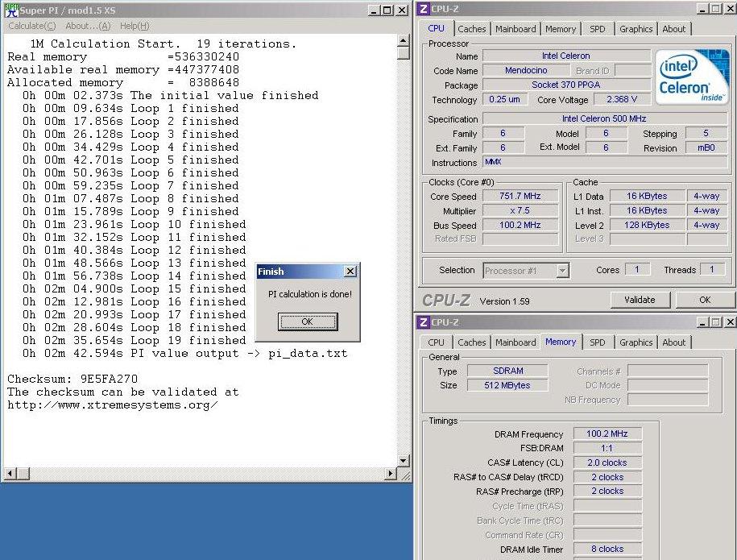Click the Super PI app icon in title bar

pos(11,10)
